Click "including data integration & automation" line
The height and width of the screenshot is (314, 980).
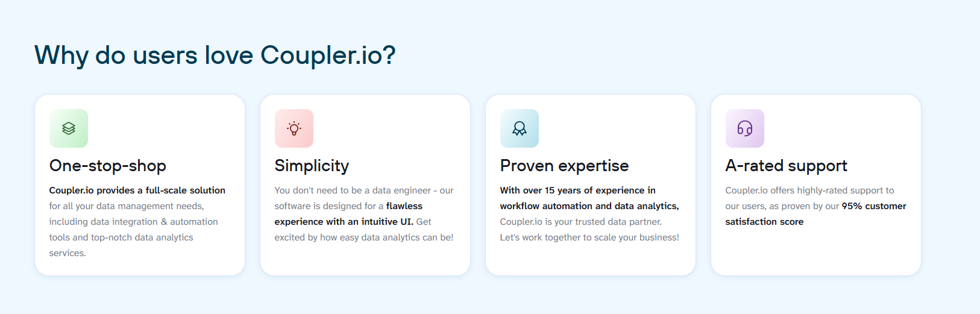(x=134, y=222)
